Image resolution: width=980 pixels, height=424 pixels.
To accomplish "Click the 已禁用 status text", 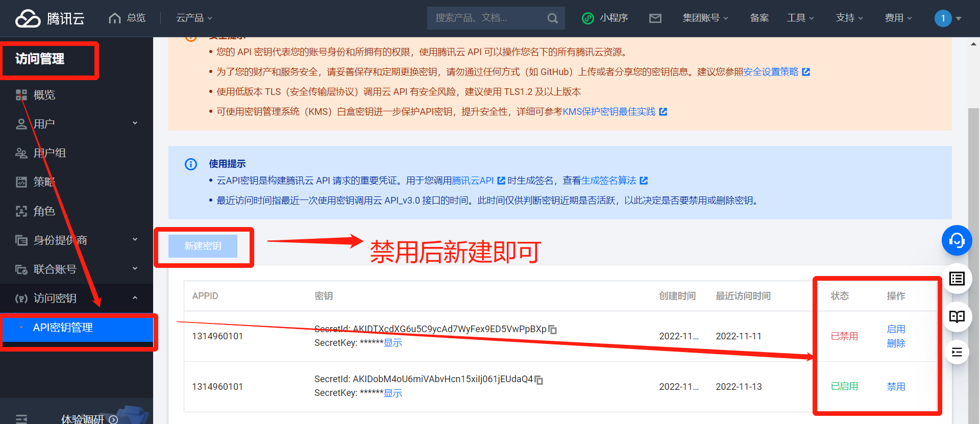I will [844, 337].
